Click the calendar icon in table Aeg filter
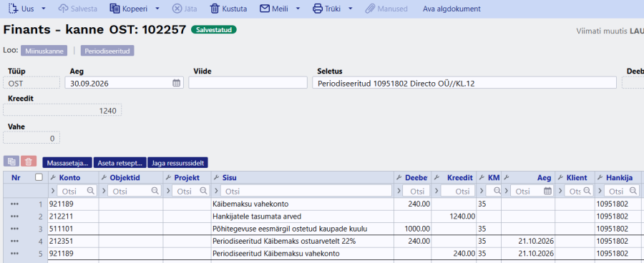 coord(547,191)
